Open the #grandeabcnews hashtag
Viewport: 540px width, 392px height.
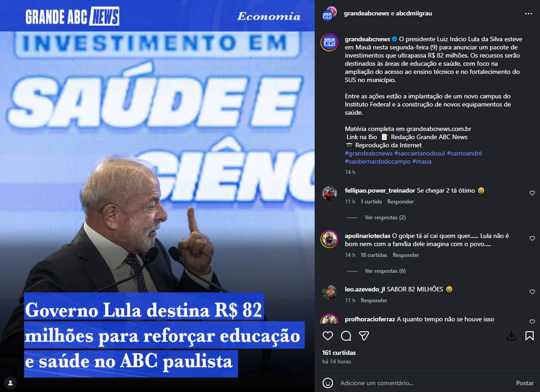pos(369,153)
